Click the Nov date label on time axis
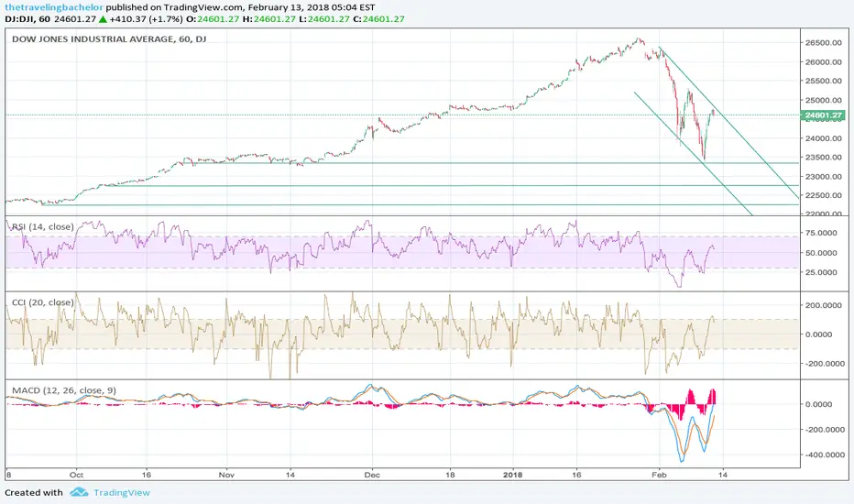Screen dimensions: 854x504 [226, 475]
